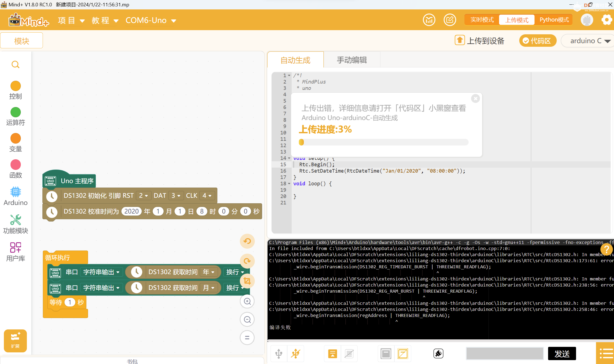Open the 扩展 extensions button

(x=15, y=340)
